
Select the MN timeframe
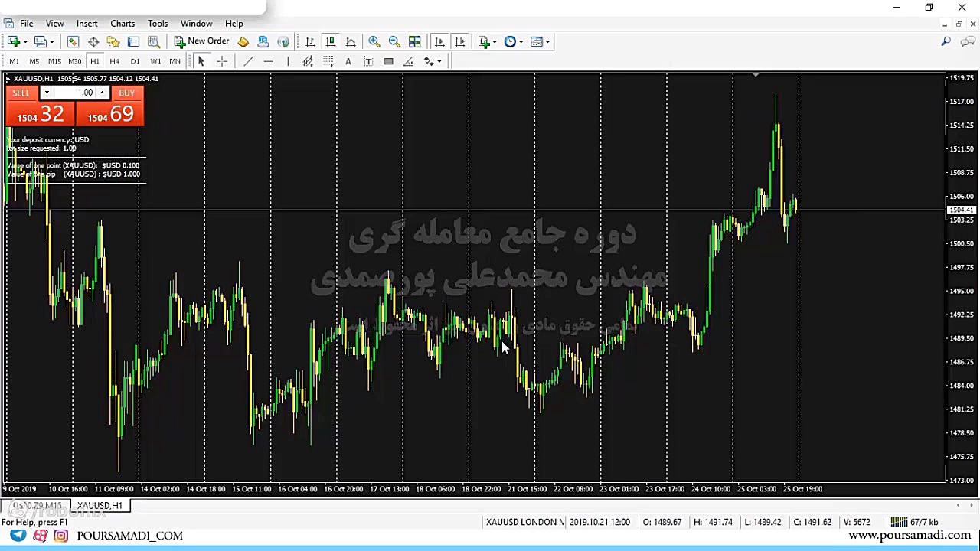coord(175,61)
